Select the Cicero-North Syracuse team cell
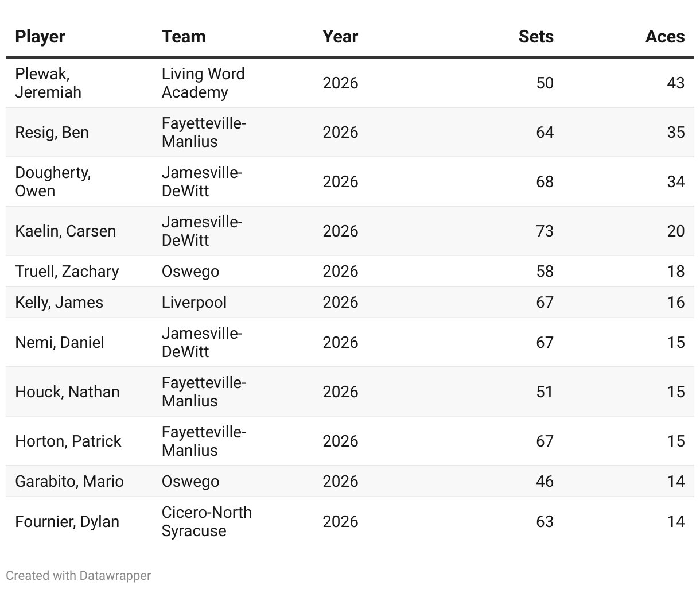This screenshot has width=700, height=589. 207,521
